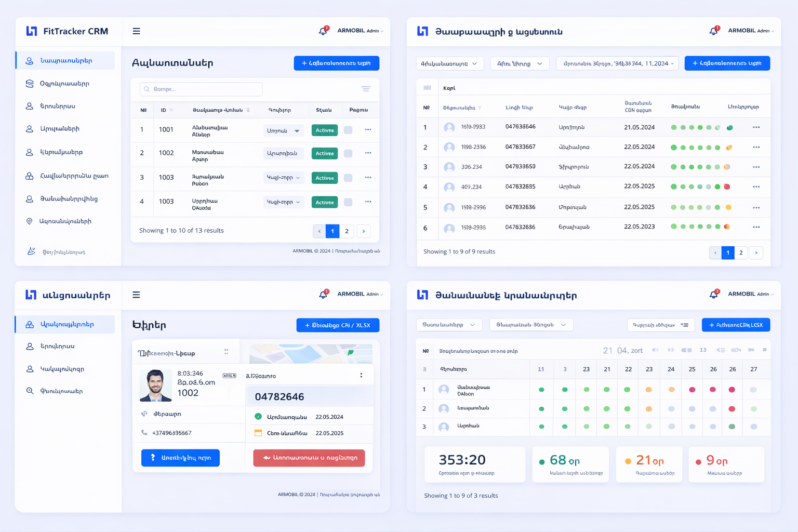Click the hamburger menu icon beside FitTracker CRM
Image resolution: width=798 pixels, height=532 pixels.
click(136, 31)
